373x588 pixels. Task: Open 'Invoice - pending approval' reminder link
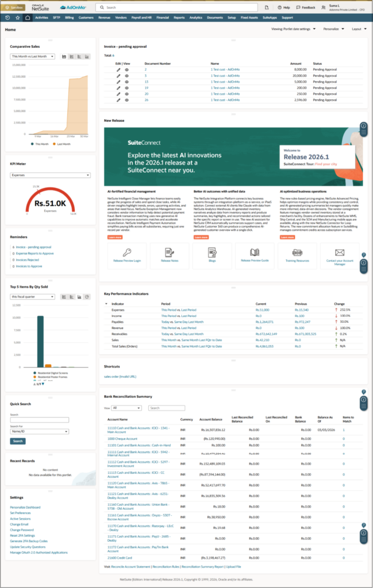pos(33,247)
